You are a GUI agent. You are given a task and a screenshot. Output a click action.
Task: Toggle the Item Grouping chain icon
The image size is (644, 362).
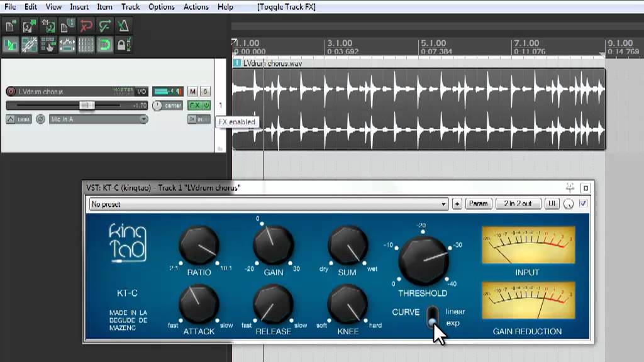[x=29, y=45]
